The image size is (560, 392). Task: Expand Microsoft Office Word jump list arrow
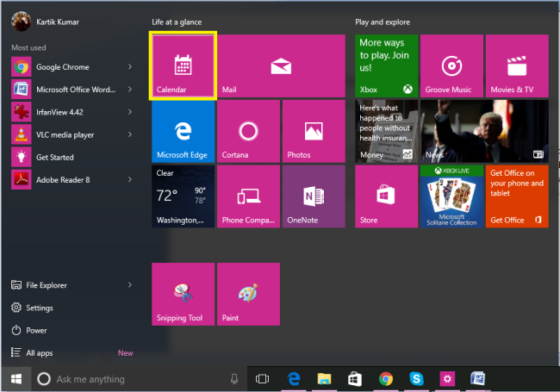tap(130, 90)
